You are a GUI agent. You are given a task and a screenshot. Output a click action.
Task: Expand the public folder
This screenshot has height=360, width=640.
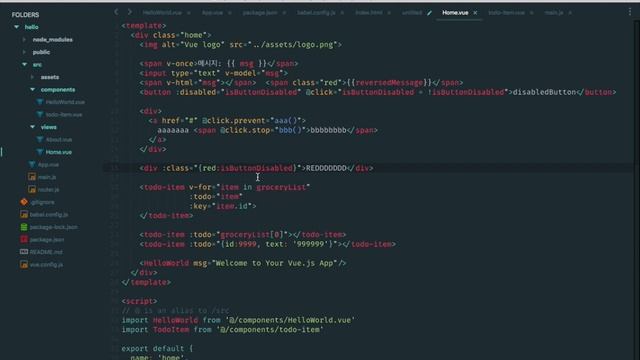[x=24, y=52]
